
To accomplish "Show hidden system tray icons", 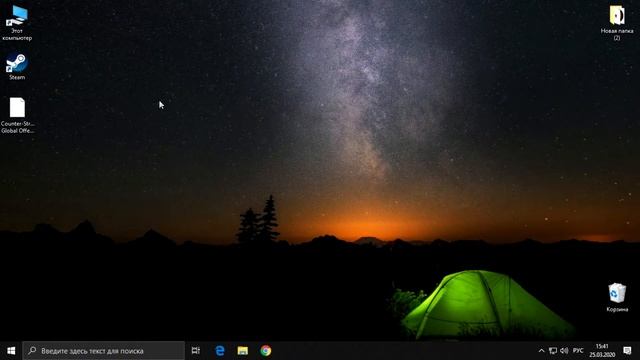I will [x=541, y=351].
